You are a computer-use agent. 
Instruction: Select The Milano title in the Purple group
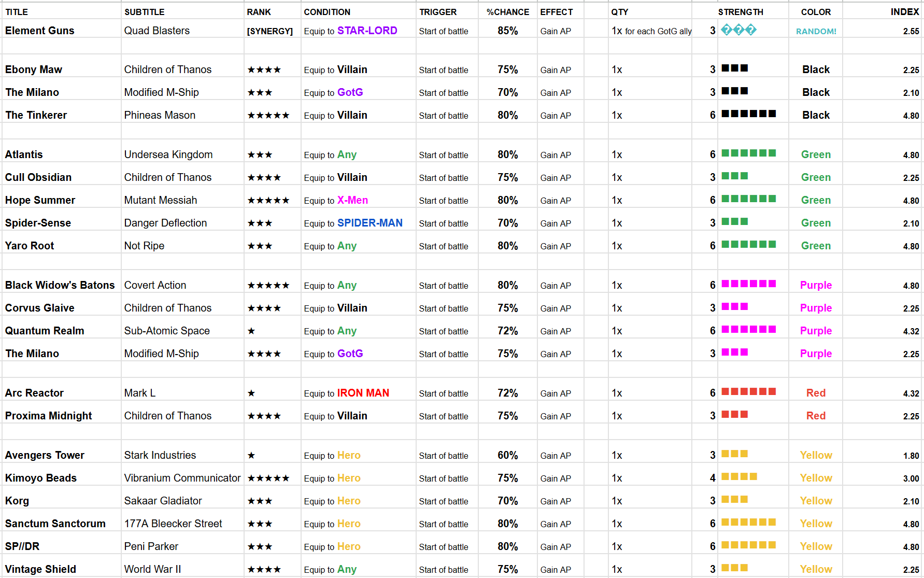coord(32,354)
